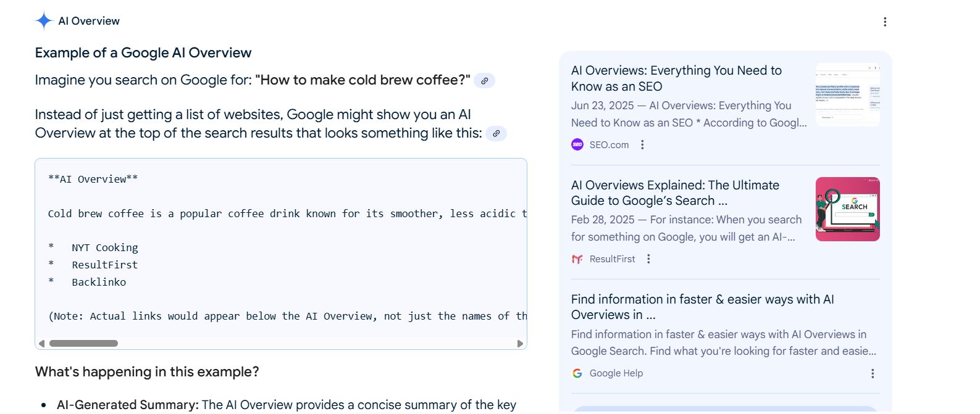The width and height of the screenshot is (980, 414).
Task: Click the code block's left scroll arrow
Action: coord(41,344)
